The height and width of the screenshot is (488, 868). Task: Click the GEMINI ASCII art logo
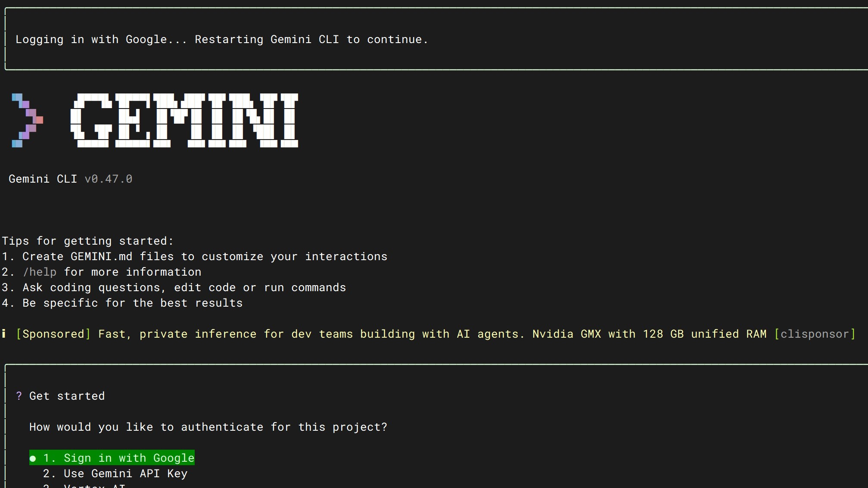tap(184, 120)
